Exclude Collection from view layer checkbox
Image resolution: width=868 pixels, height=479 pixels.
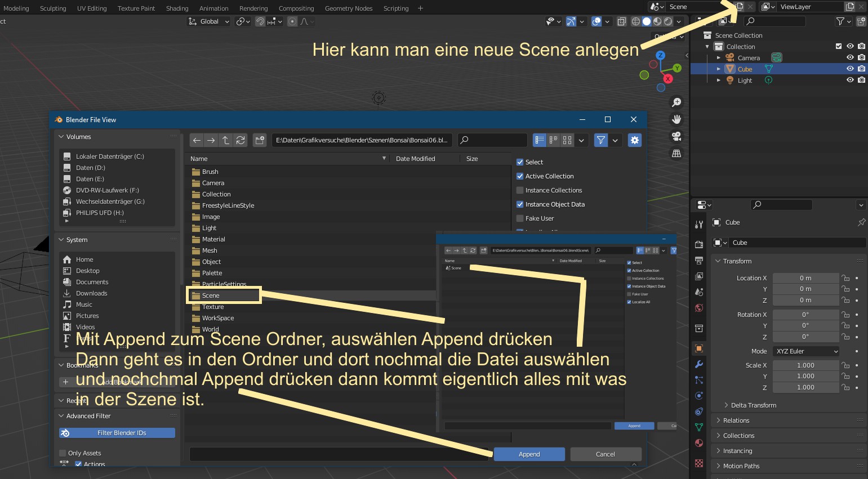[x=839, y=46]
